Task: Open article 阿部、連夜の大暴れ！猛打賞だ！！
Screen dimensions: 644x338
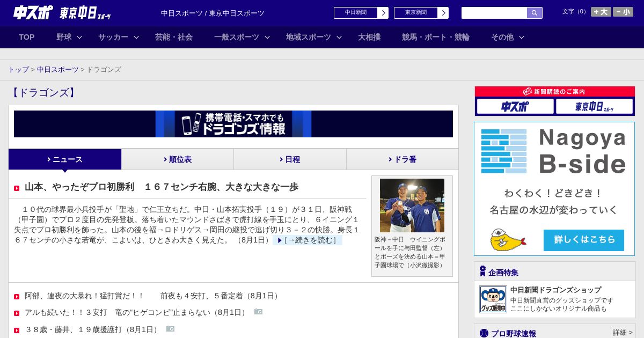Action: (x=152, y=296)
